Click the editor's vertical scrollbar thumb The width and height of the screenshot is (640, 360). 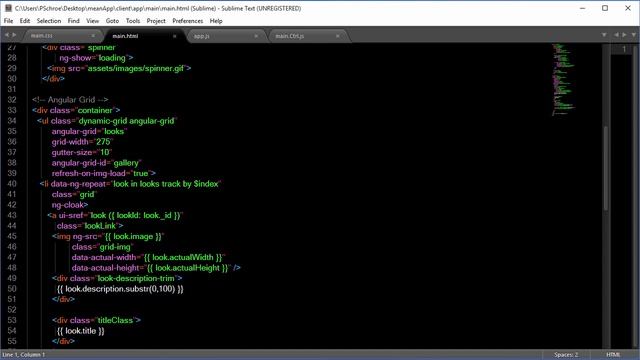(606, 168)
